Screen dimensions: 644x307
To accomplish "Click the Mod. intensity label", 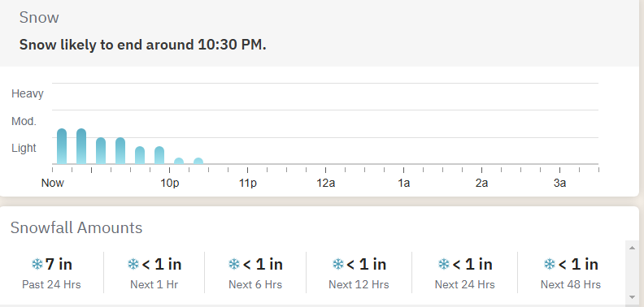I will click(24, 122).
